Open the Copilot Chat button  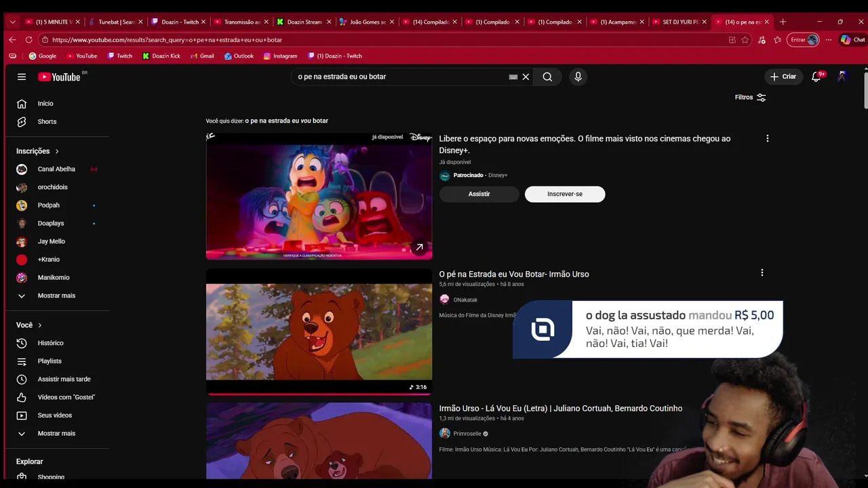coord(852,40)
